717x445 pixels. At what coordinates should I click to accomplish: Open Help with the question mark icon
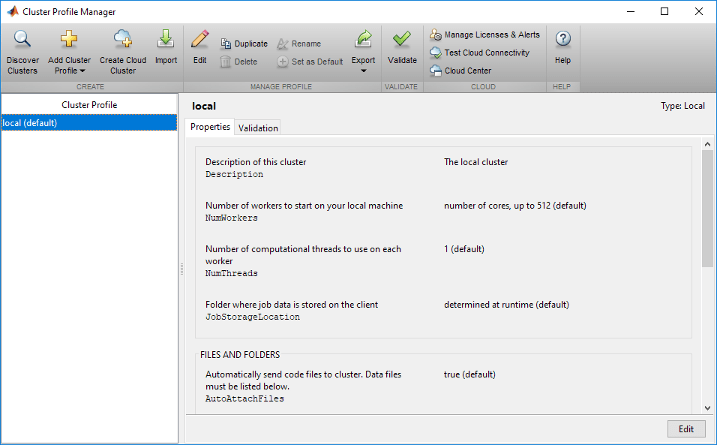(x=563, y=39)
